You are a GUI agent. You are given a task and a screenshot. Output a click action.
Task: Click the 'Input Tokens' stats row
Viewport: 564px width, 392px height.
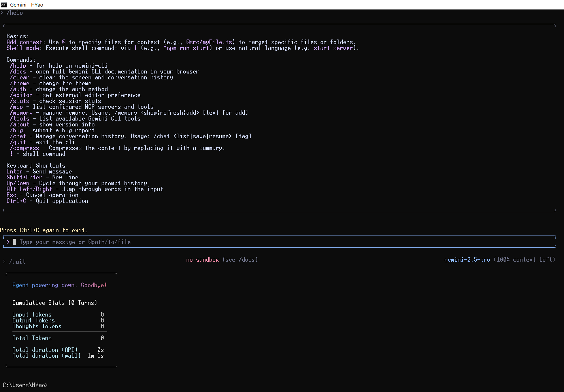58,315
